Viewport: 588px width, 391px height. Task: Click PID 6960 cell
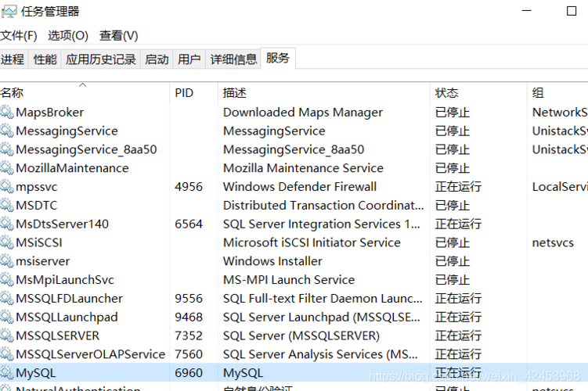tap(189, 373)
